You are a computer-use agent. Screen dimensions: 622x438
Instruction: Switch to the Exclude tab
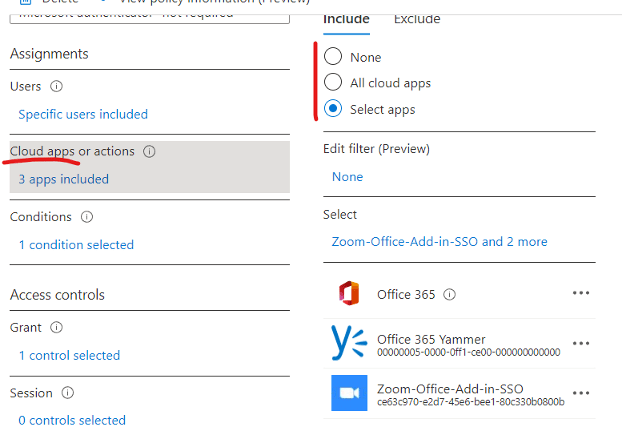click(416, 19)
